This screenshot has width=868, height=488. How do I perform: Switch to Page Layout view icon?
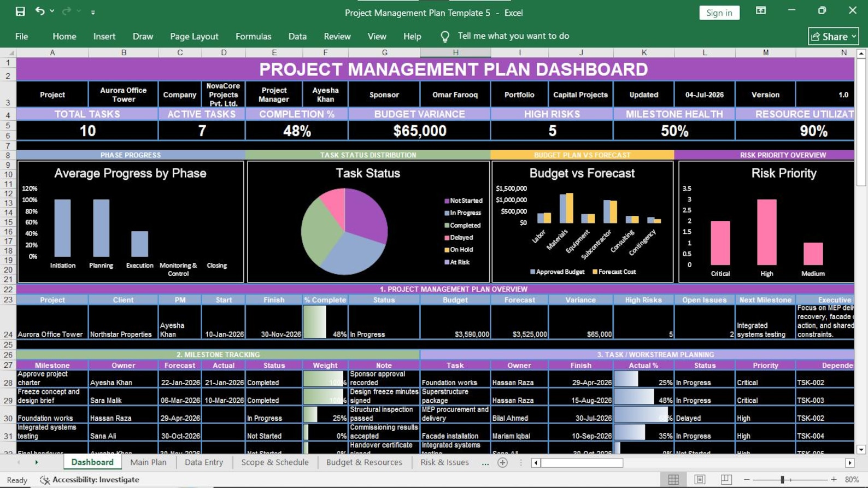coord(700,480)
